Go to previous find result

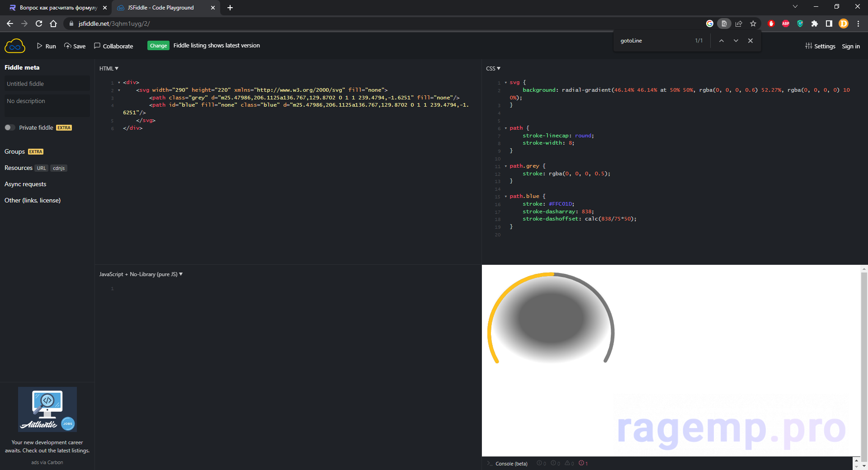722,41
